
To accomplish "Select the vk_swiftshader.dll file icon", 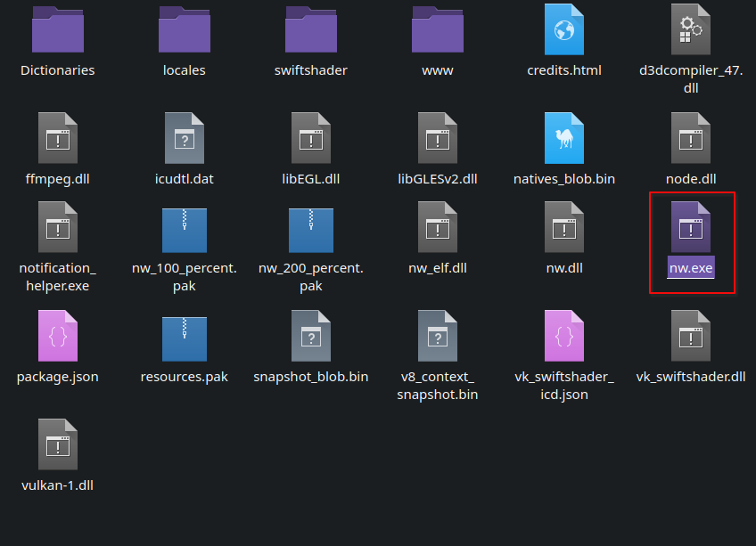I will coord(691,336).
